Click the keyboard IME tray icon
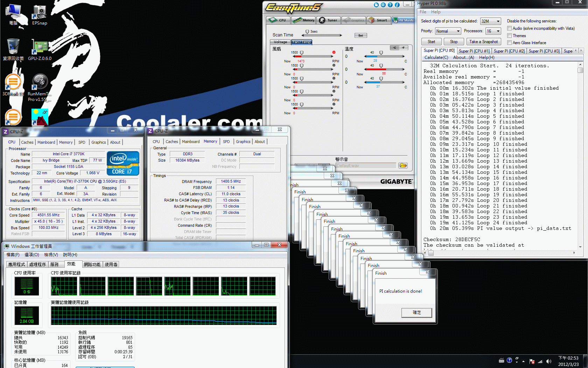 (x=501, y=360)
